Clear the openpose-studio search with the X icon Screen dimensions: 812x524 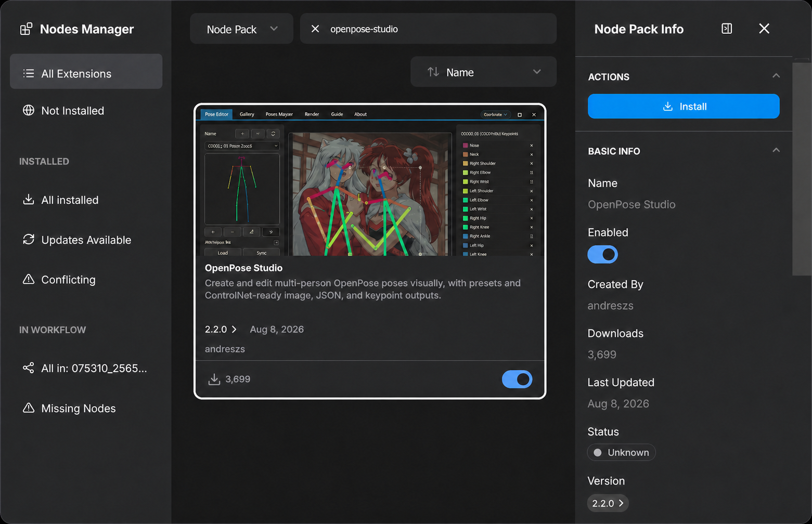click(315, 29)
